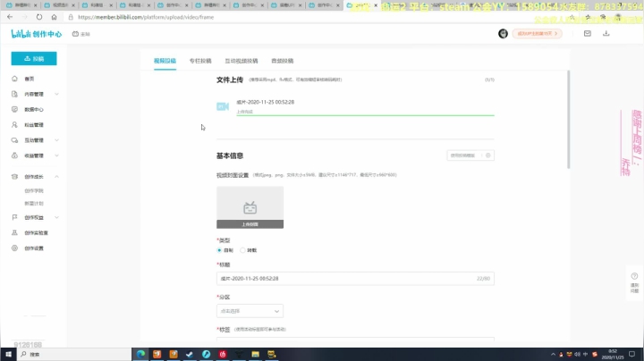The image size is (644, 361).
Task: Click the 使用投稿模板 button
Action: tap(463, 155)
